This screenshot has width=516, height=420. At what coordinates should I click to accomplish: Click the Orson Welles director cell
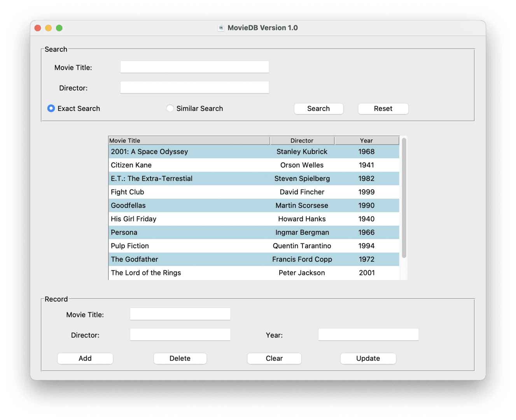(x=302, y=165)
